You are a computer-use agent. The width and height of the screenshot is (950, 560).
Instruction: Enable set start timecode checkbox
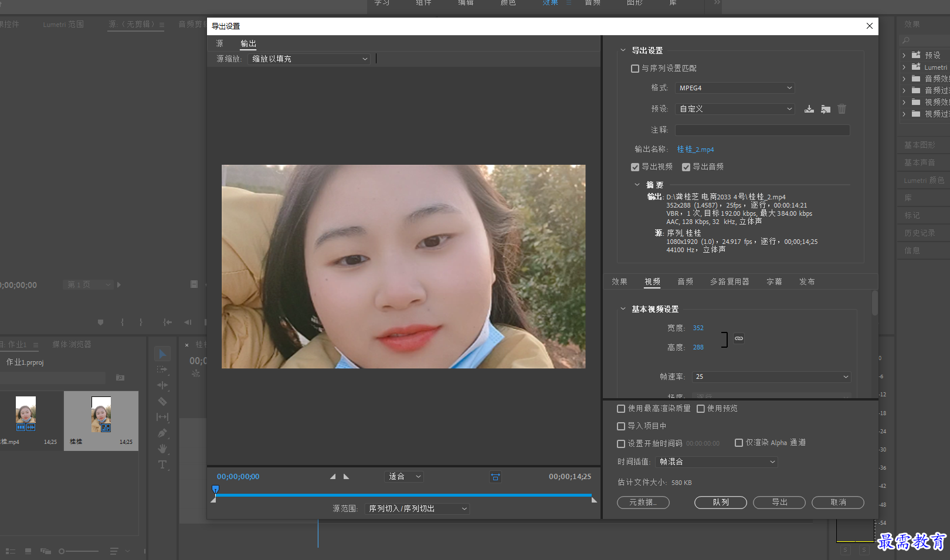click(621, 444)
